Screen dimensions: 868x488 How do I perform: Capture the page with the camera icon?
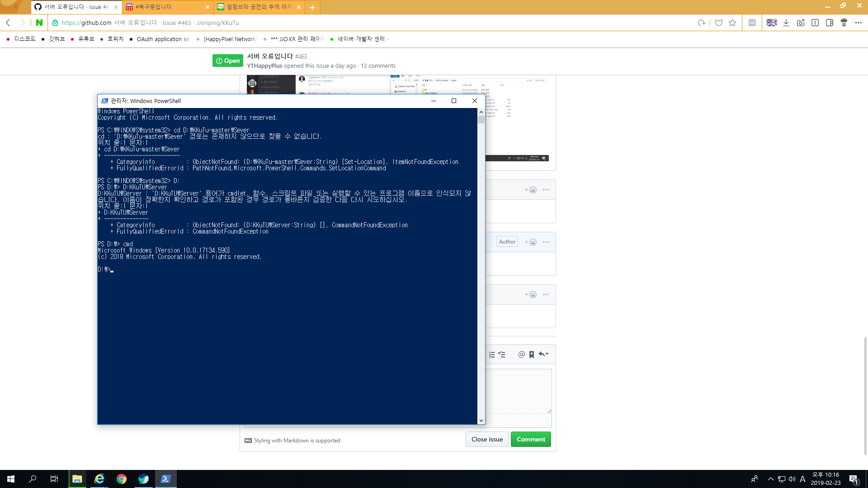[801, 23]
